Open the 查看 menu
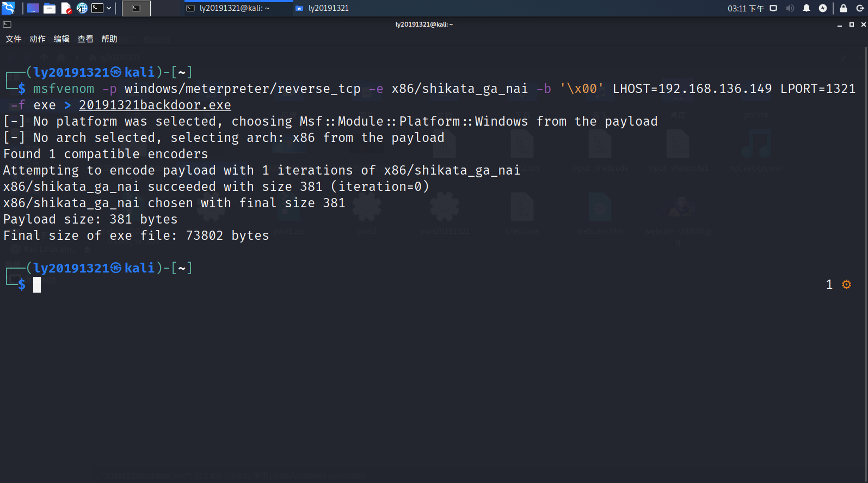Viewport: 868px width, 483px height. [x=85, y=39]
